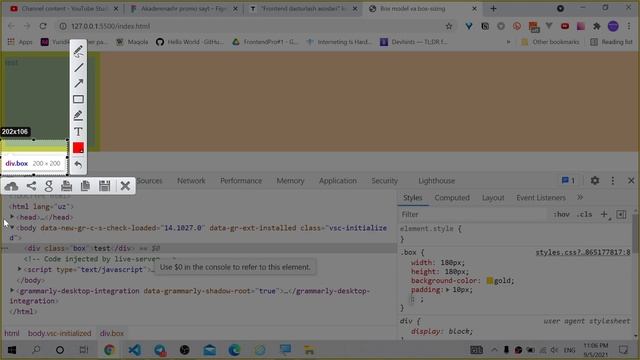Open File Explorer from taskbar
Image resolution: width=640 pixels, height=360 pixels.
point(309,350)
